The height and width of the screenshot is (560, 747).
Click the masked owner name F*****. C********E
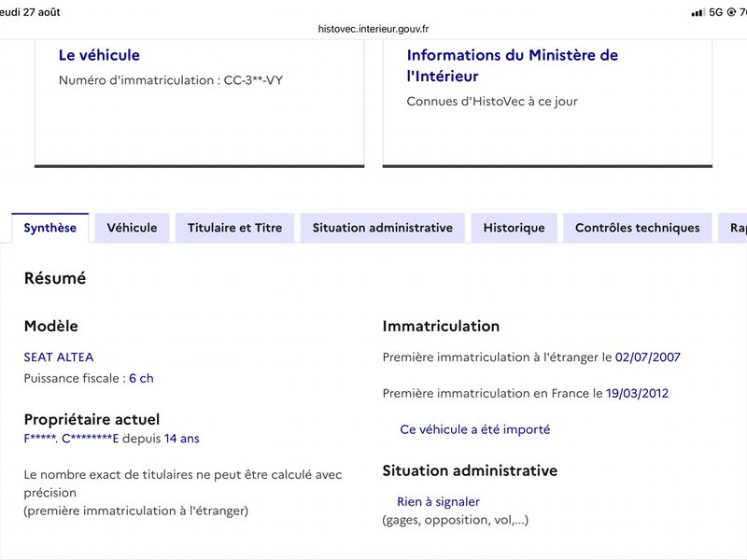point(71,439)
